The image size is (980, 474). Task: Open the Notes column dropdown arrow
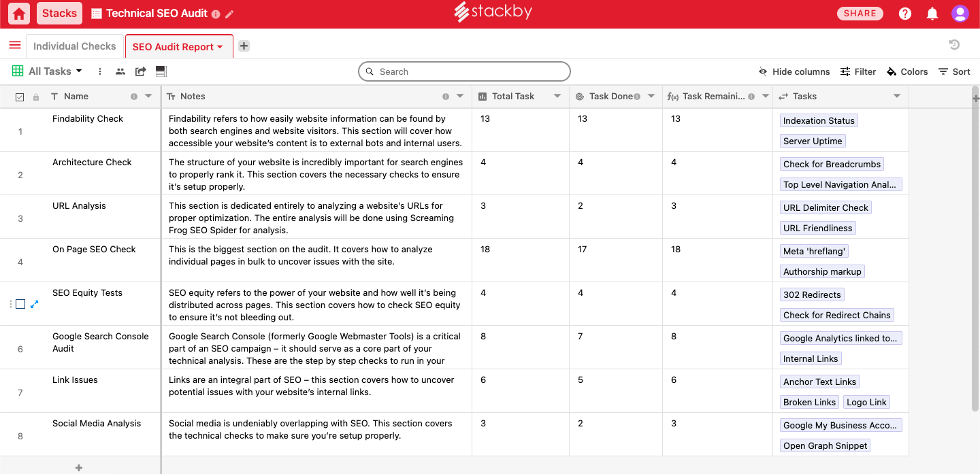pyautogui.click(x=460, y=97)
